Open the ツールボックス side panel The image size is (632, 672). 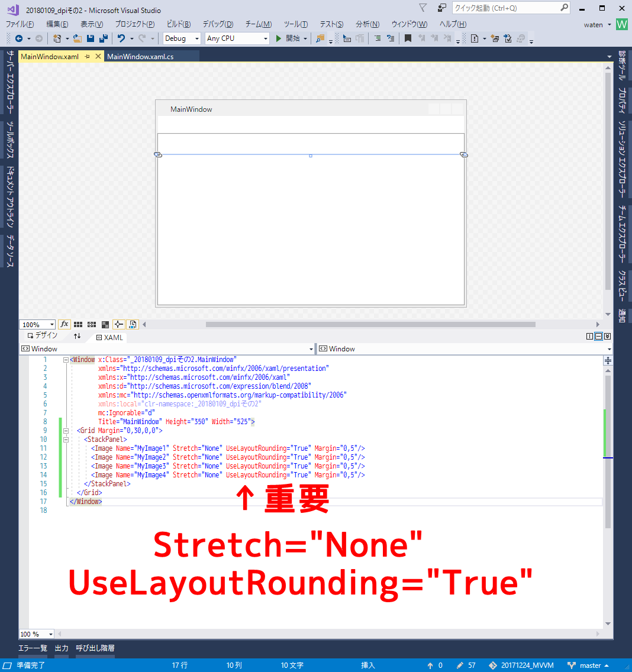click(x=10, y=140)
